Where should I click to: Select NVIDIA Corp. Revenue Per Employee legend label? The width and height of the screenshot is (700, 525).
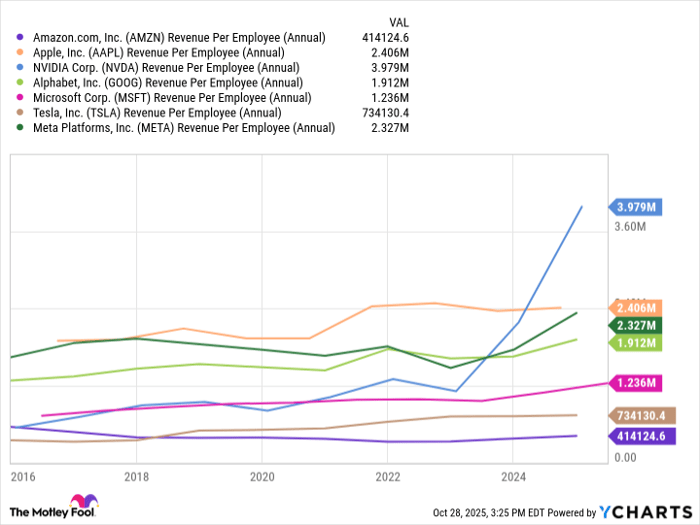coord(166,68)
